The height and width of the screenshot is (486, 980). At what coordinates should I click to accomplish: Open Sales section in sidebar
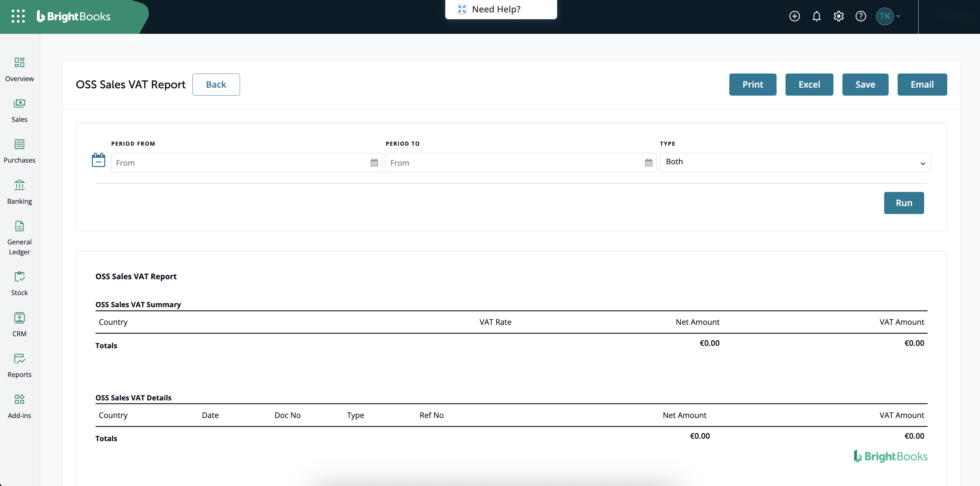(19, 110)
